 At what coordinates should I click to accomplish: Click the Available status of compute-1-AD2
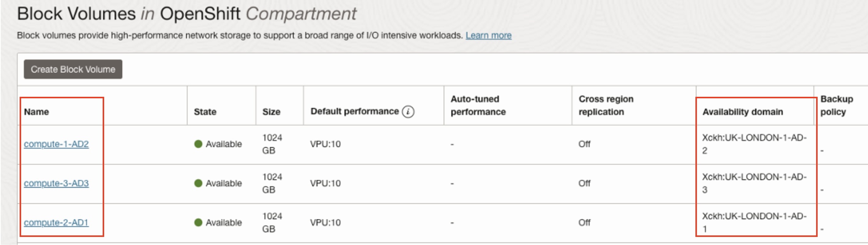click(x=218, y=144)
